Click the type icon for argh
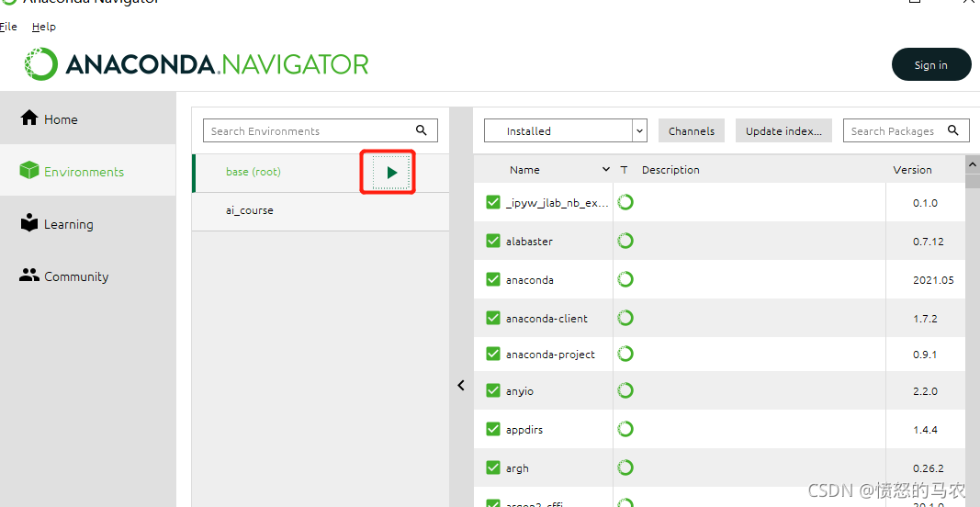 [625, 468]
